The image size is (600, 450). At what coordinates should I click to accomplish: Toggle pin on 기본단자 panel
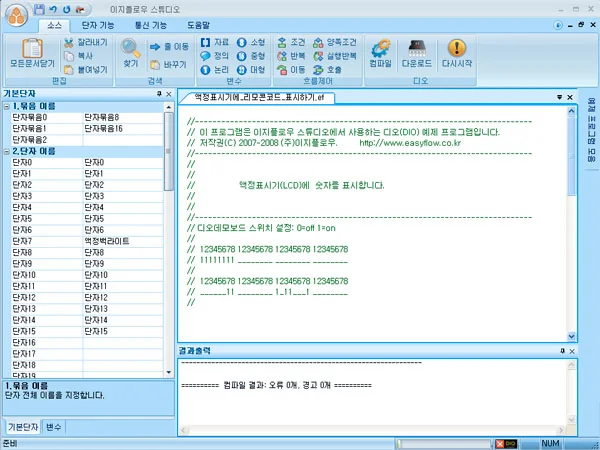[159, 94]
